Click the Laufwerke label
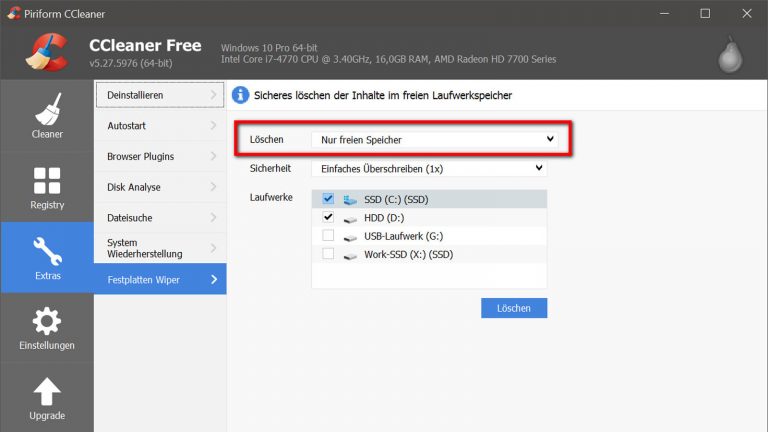This screenshot has width=768, height=432. pos(271,197)
